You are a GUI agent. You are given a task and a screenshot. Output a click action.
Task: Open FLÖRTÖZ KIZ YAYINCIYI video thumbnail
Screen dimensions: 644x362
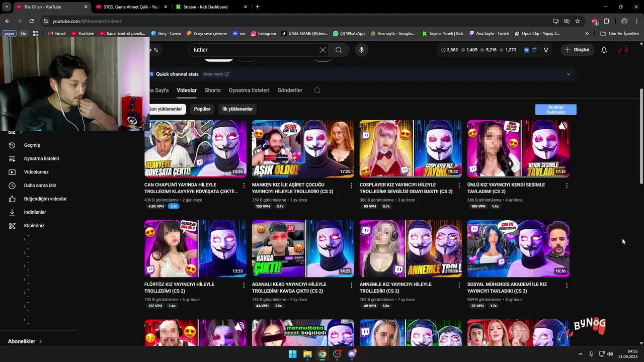195,248
